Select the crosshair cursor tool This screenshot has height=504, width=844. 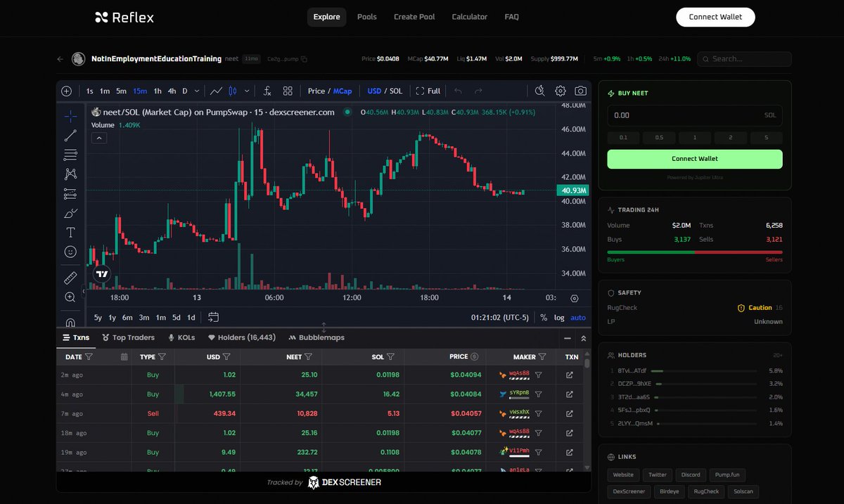pyautogui.click(x=70, y=115)
